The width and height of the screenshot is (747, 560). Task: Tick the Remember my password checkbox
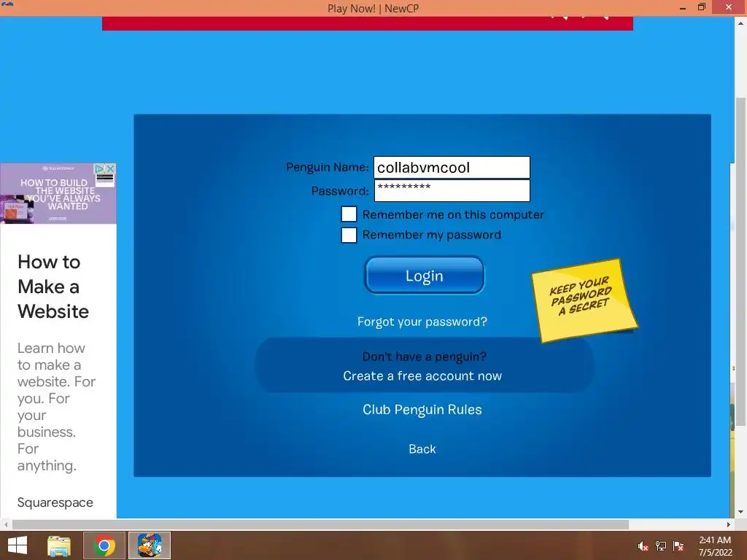pyautogui.click(x=349, y=235)
